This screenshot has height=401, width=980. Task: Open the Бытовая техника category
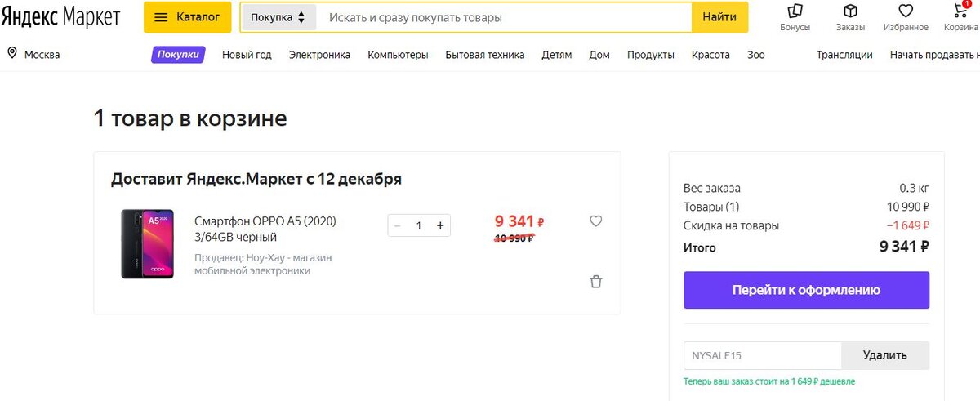point(485,55)
